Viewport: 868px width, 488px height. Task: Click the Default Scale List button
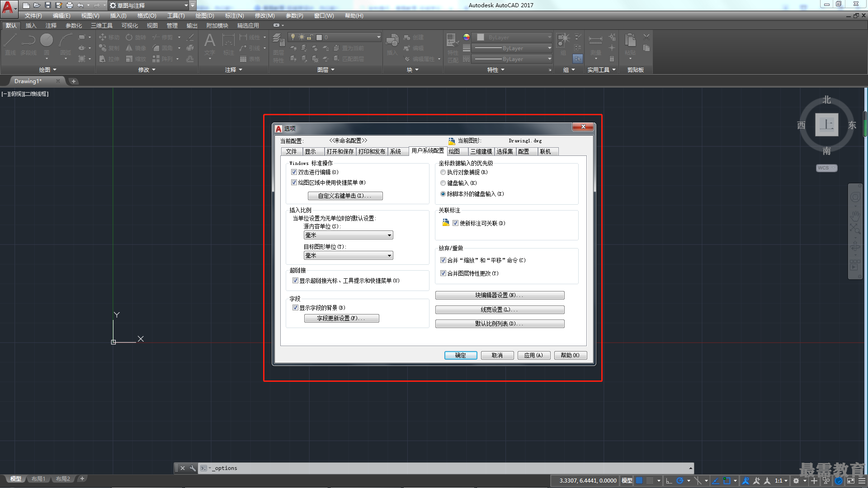click(500, 324)
